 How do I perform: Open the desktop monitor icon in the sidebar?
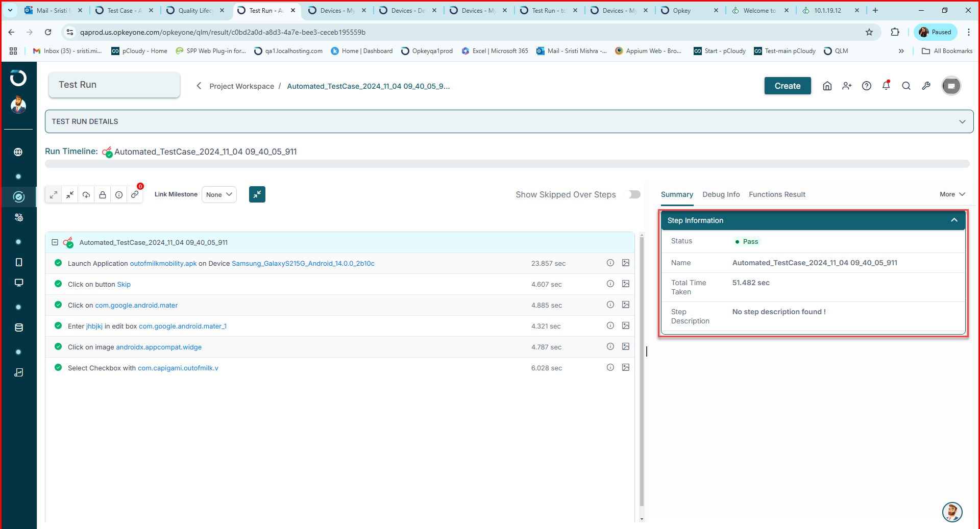coord(19,283)
